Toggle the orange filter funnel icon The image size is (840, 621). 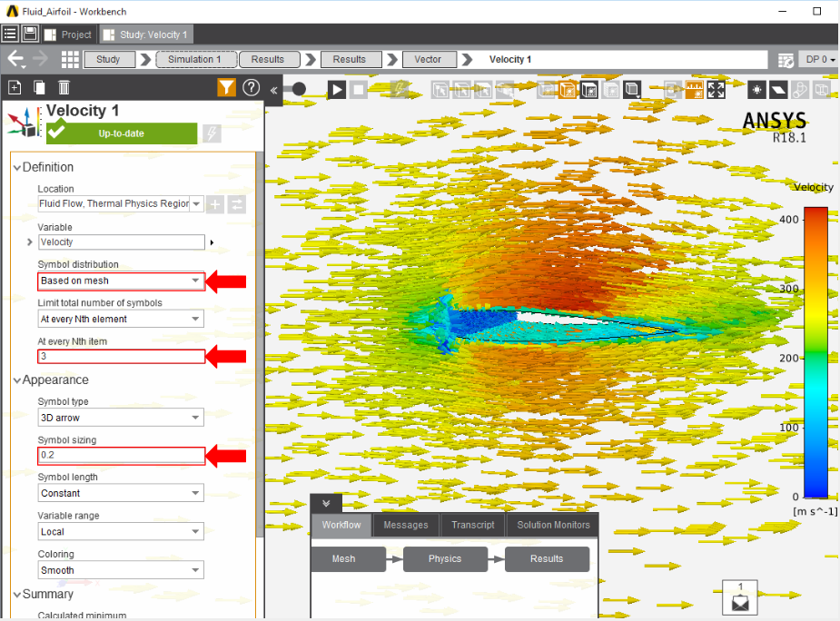point(227,87)
